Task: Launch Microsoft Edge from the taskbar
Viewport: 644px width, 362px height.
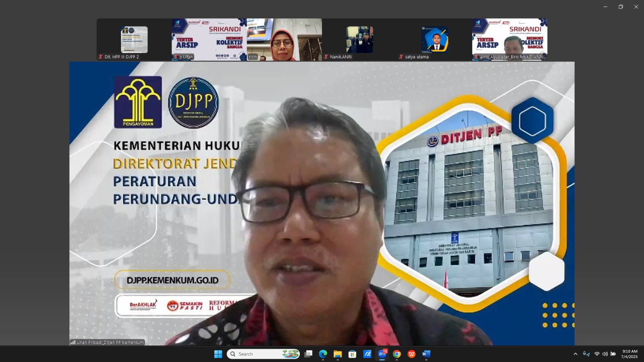Action: [x=323, y=354]
